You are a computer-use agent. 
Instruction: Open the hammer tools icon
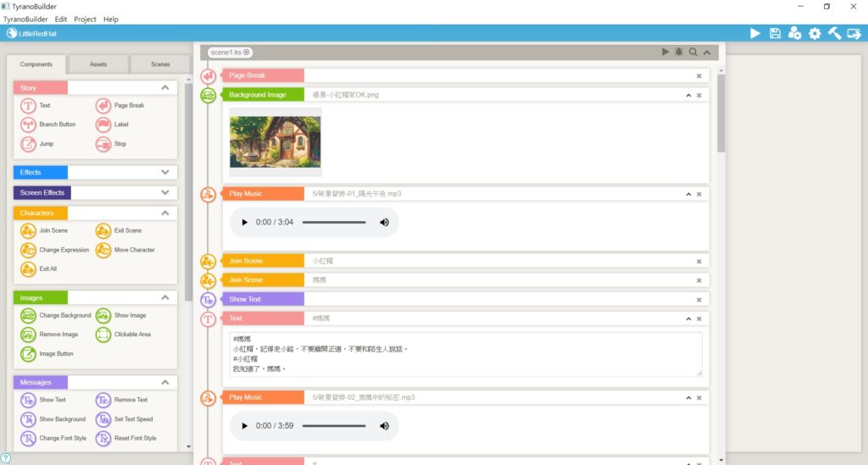click(834, 34)
